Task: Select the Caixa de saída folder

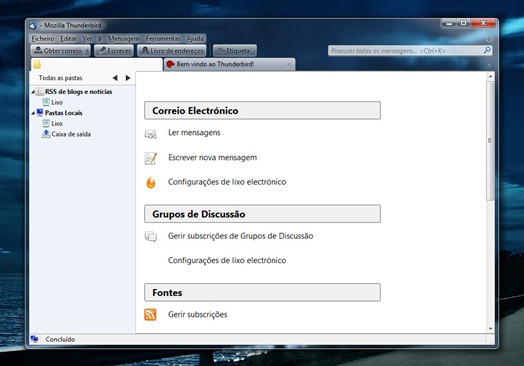Action: [x=71, y=134]
